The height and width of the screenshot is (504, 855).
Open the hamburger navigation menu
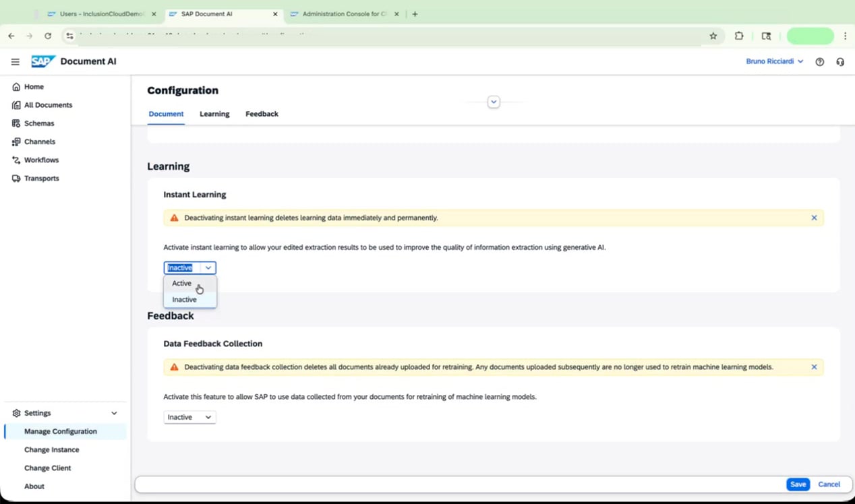coord(15,61)
